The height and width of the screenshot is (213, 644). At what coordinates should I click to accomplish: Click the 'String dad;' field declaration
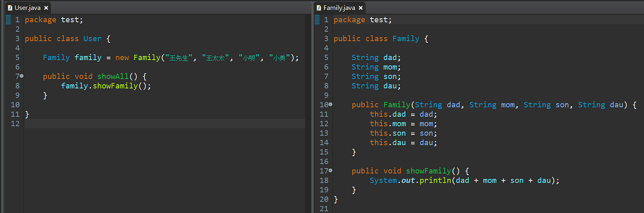377,58
